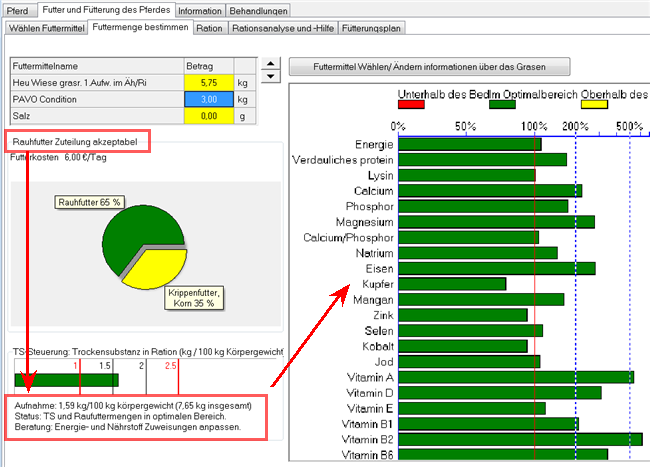Click the Vitamin B2 bar
This screenshot has height=467, width=650.
(x=520, y=439)
